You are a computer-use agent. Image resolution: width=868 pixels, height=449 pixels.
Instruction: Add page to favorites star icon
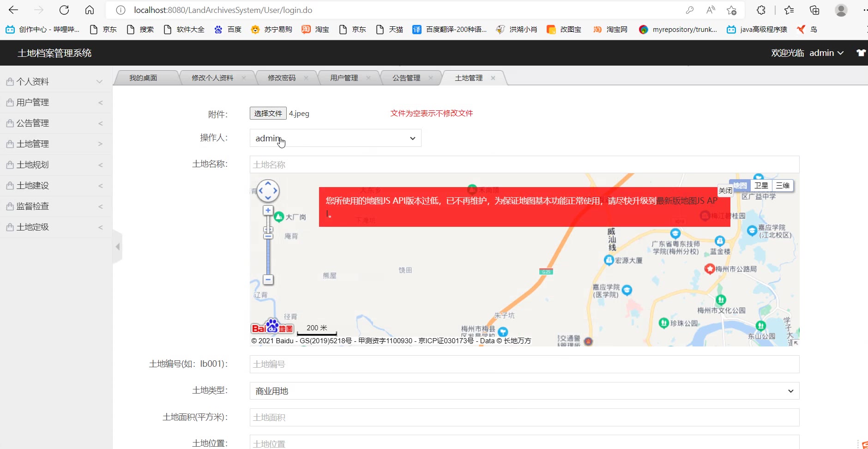(732, 10)
